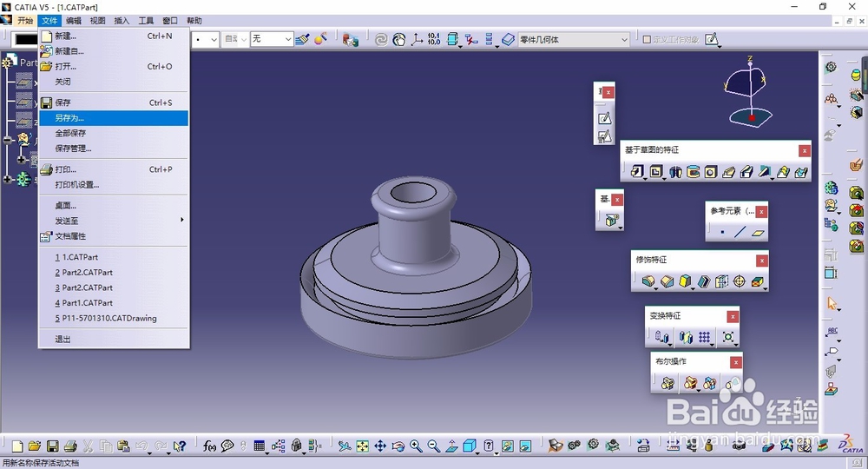868x469 pixels.
Task: Choose 另存为... from the file menu
Action: tap(114, 118)
